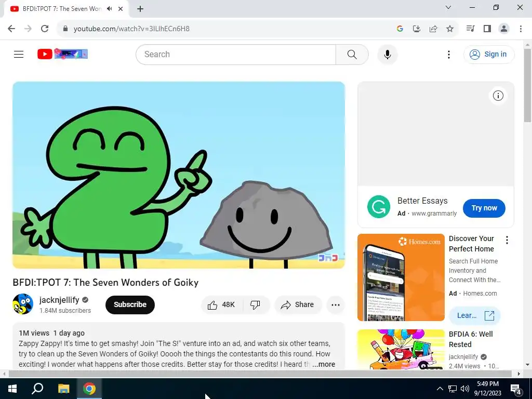Open more actions next to Share

(x=336, y=304)
